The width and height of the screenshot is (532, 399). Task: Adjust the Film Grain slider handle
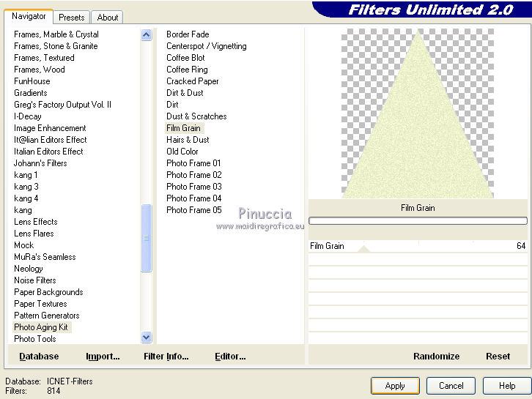click(x=363, y=248)
